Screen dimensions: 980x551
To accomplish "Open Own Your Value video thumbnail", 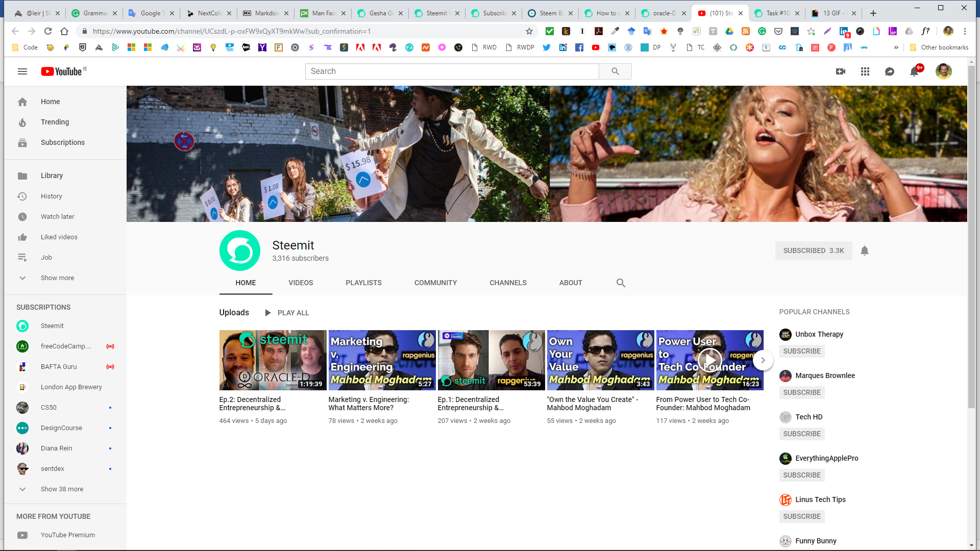I will pos(600,360).
